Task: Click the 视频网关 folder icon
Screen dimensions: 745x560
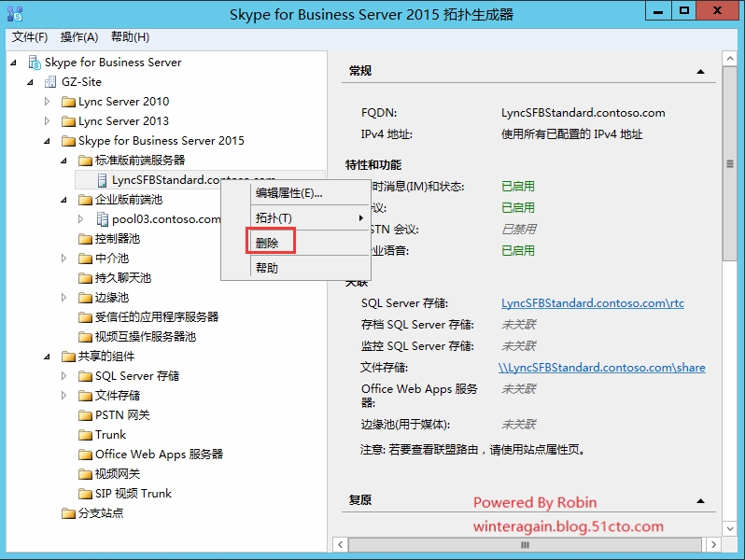Action: 86,474
